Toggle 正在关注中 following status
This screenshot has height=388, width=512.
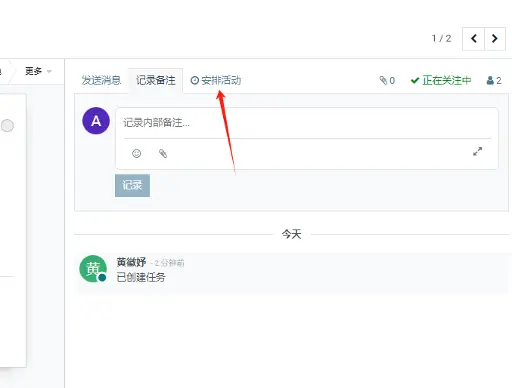click(441, 80)
